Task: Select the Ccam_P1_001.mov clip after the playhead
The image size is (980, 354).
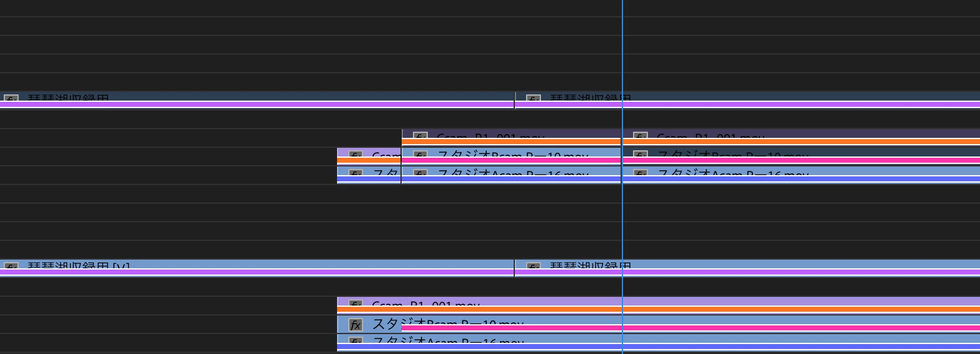Action: point(801,137)
